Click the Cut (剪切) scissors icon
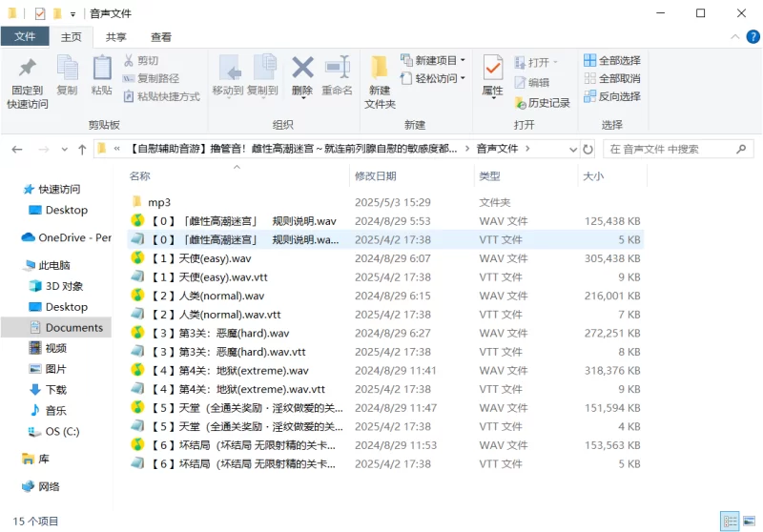 (x=130, y=61)
